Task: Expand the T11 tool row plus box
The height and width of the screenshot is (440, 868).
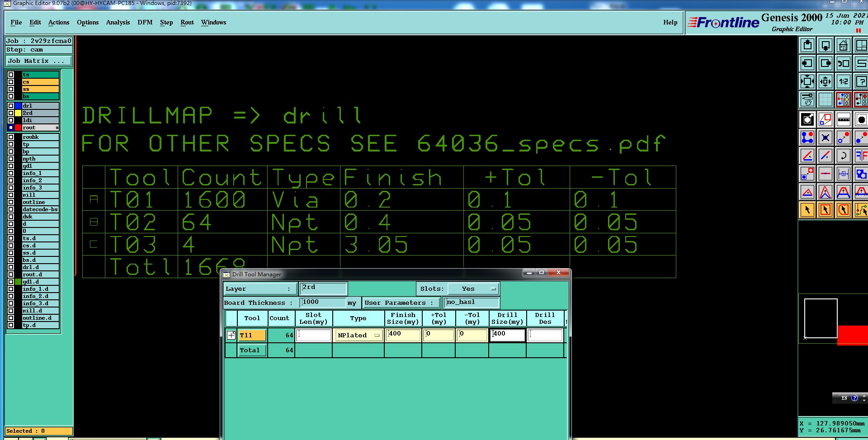Action: 231,335
